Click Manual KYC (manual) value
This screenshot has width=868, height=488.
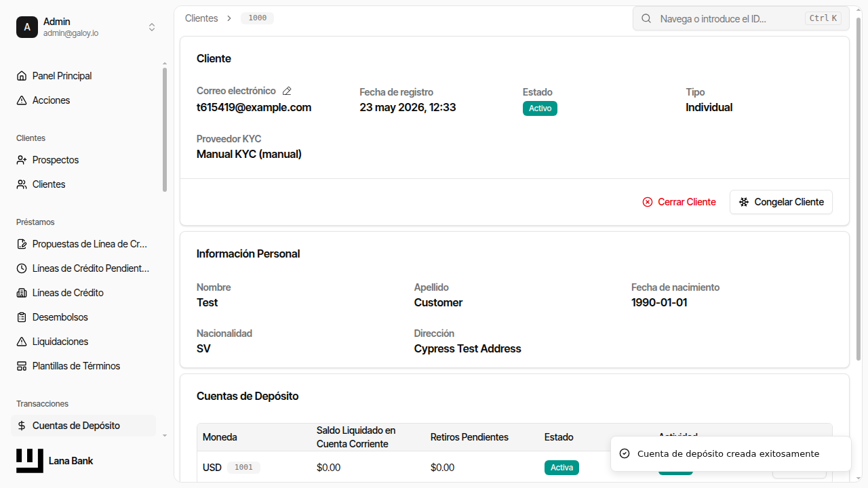[249, 154]
